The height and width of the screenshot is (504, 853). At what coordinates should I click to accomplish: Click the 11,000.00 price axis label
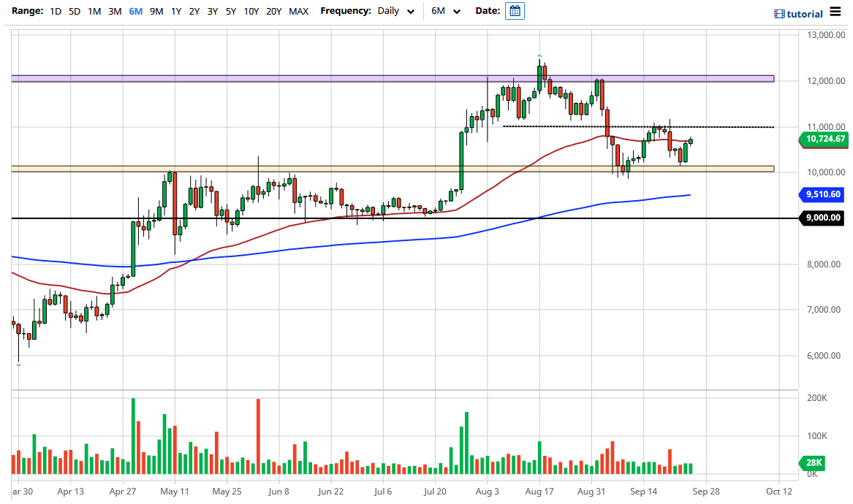pos(826,126)
